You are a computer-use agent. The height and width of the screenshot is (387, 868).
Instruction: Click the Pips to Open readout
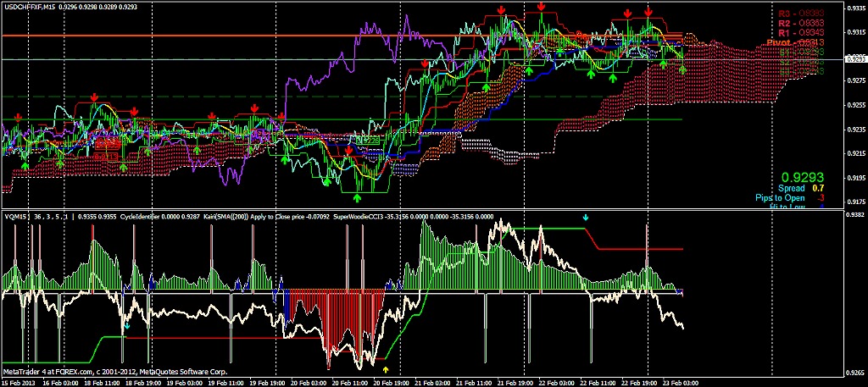click(790, 198)
